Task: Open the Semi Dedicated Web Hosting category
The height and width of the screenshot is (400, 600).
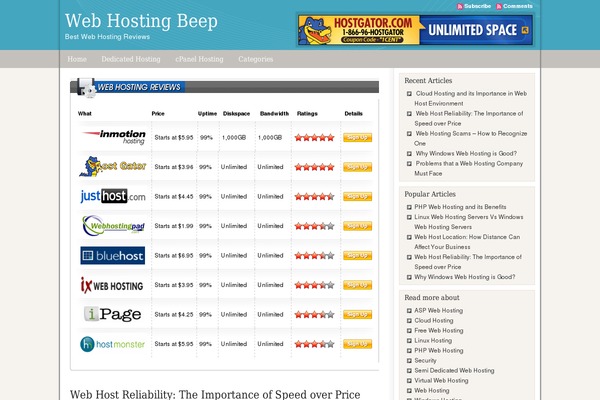Action: pos(454,370)
